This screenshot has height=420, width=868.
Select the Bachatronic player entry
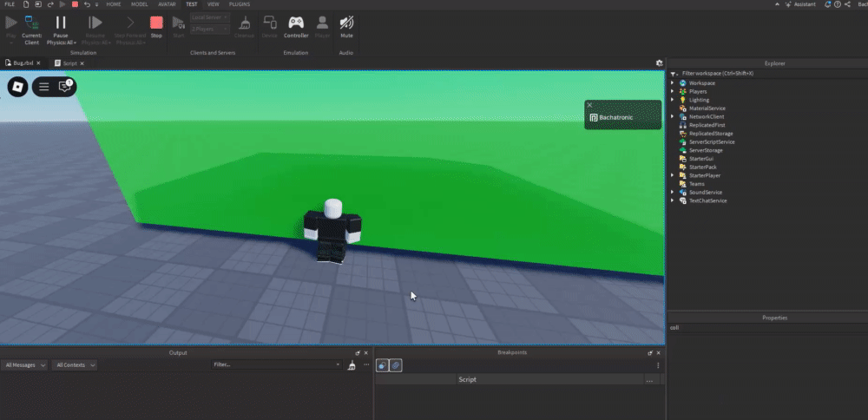(x=622, y=117)
